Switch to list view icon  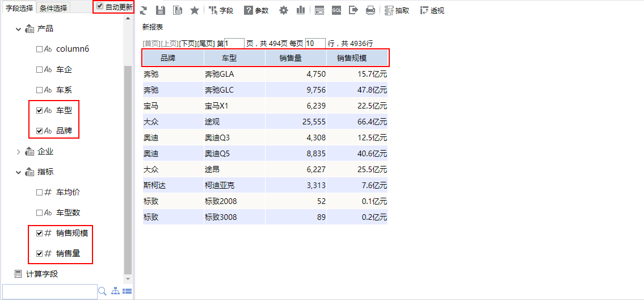point(127,291)
